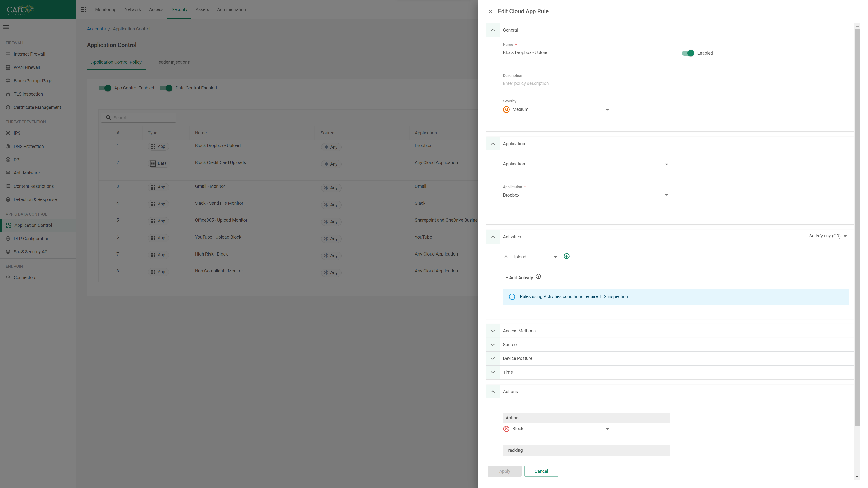Open the Dropbox application dropdown
Screen dimensions: 868x488
point(586,195)
